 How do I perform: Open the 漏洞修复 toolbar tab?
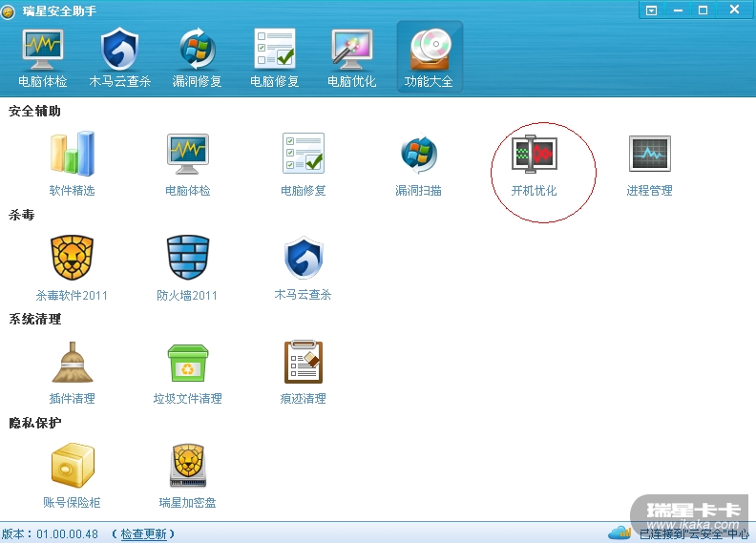click(198, 58)
